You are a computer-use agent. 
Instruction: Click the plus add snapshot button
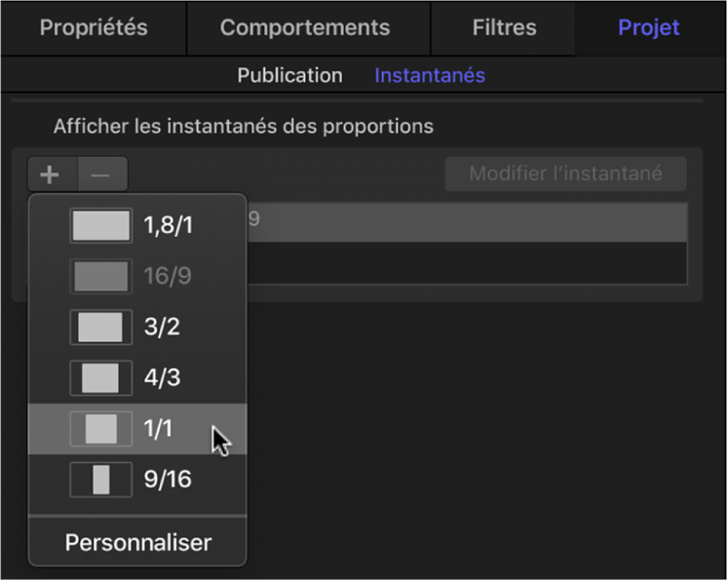[51, 175]
